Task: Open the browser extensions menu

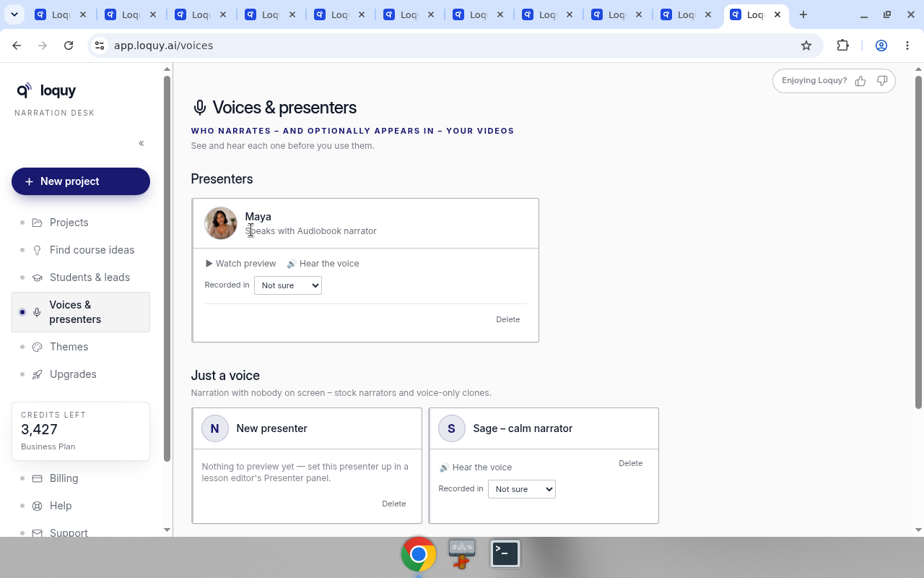Action: (842, 46)
